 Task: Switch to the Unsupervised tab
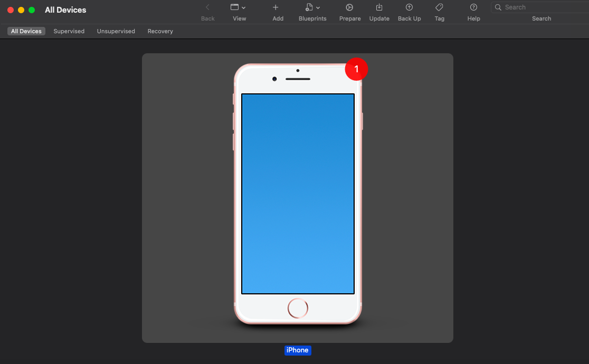116,31
